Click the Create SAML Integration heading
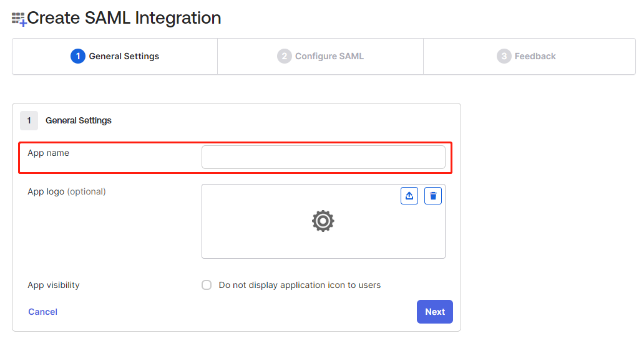 124,18
